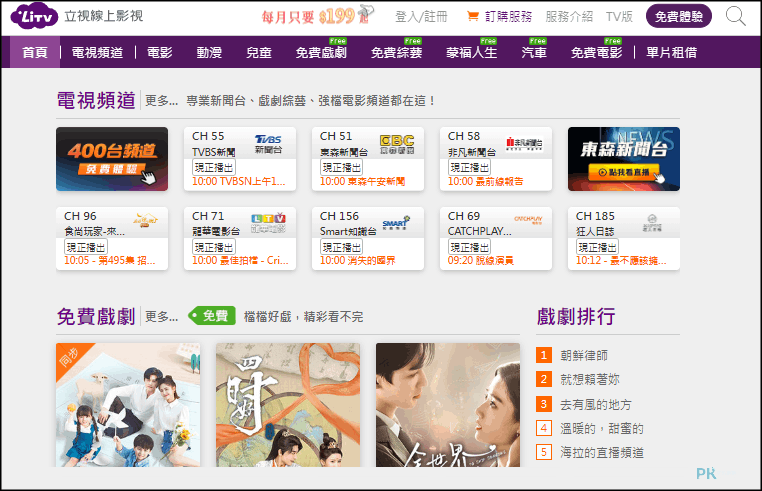Click 10:00 最前線報告 program text

[485, 181]
